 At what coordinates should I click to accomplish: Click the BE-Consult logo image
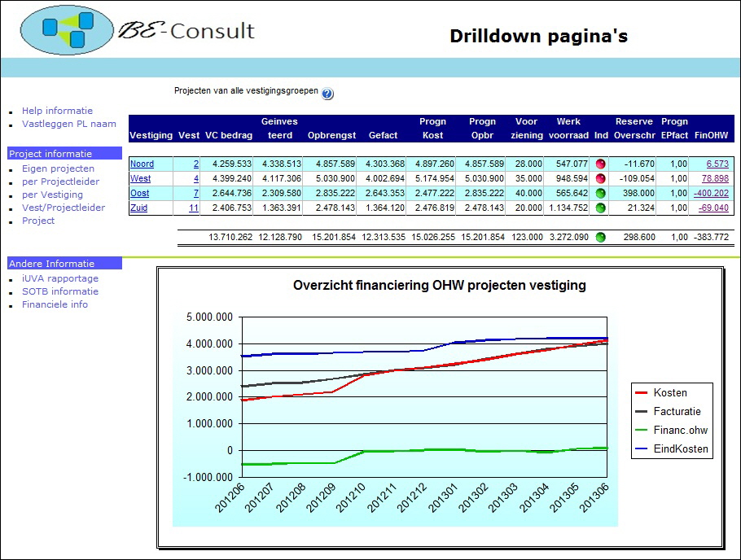(x=138, y=30)
